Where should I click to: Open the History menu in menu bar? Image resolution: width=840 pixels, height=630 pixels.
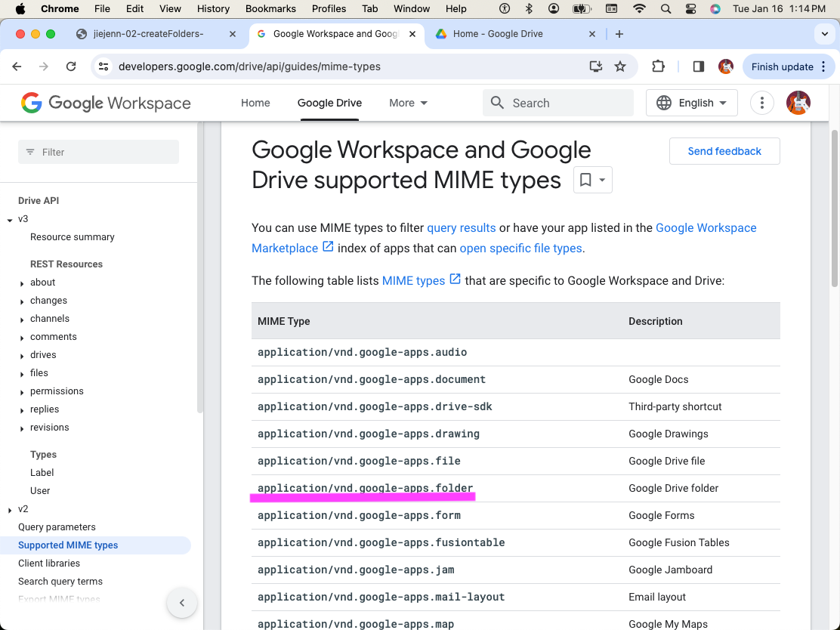click(x=213, y=8)
